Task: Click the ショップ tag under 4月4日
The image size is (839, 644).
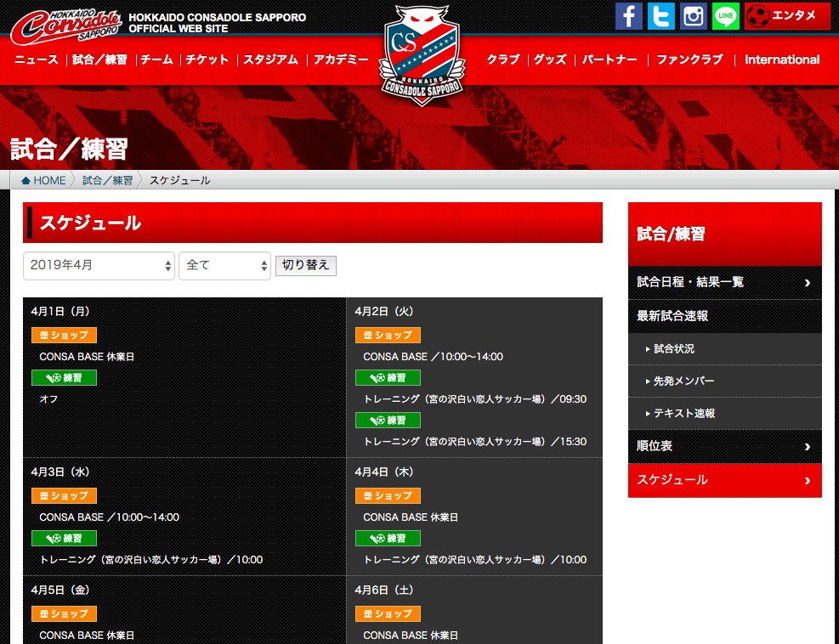Action: coord(388,496)
